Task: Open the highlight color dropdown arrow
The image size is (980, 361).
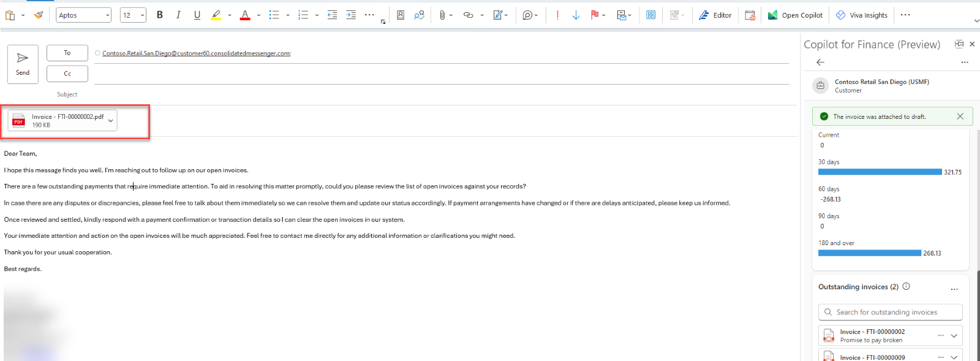Action: pos(230,15)
